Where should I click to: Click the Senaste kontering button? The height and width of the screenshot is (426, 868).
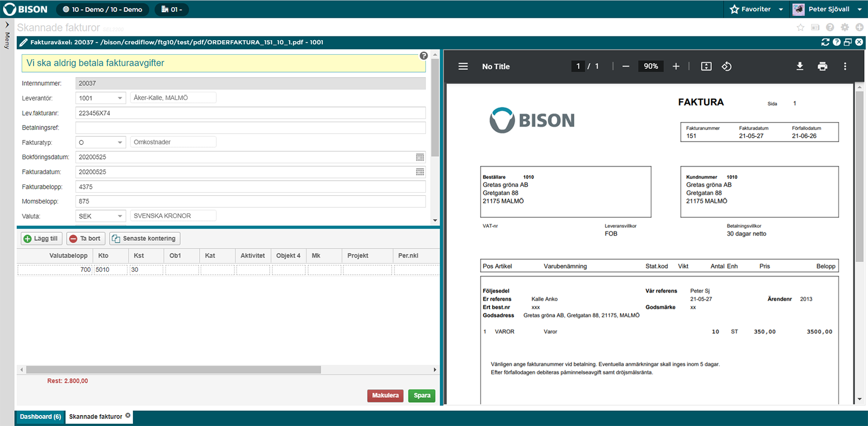144,238
